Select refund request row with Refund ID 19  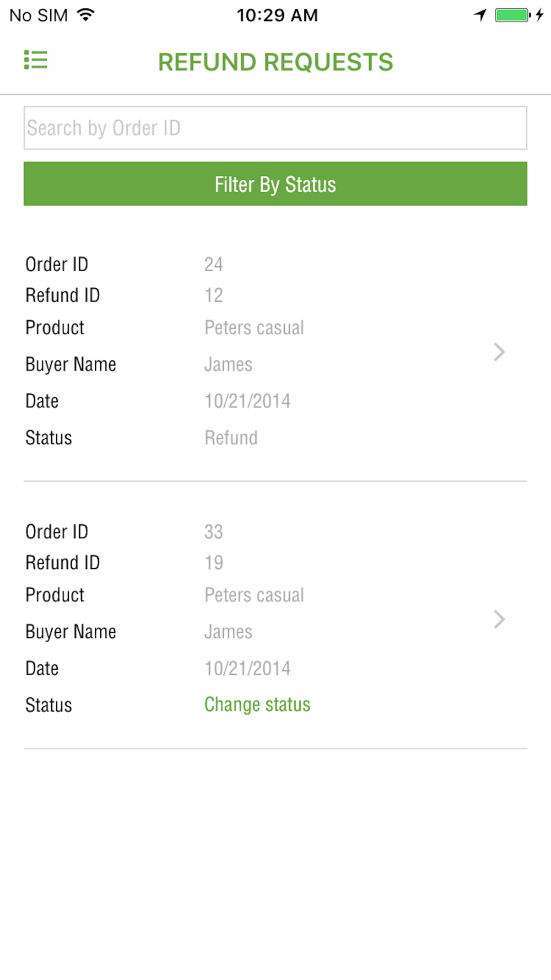(x=275, y=618)
